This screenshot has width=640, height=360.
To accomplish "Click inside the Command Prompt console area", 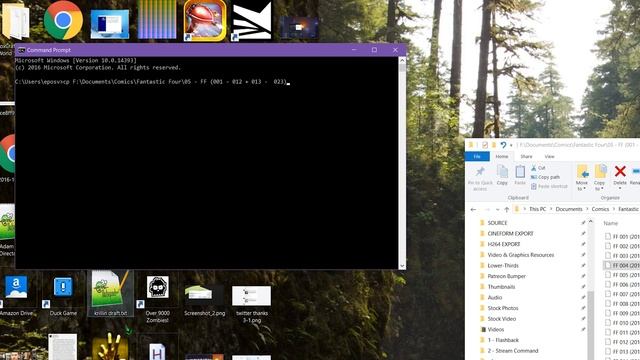I will [207, 162].
